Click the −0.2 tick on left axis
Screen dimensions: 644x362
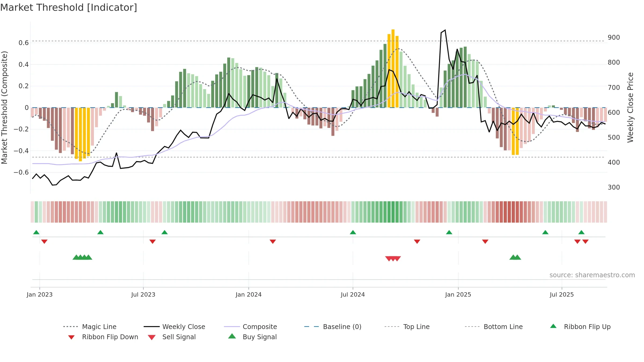(x=21, y=129)
